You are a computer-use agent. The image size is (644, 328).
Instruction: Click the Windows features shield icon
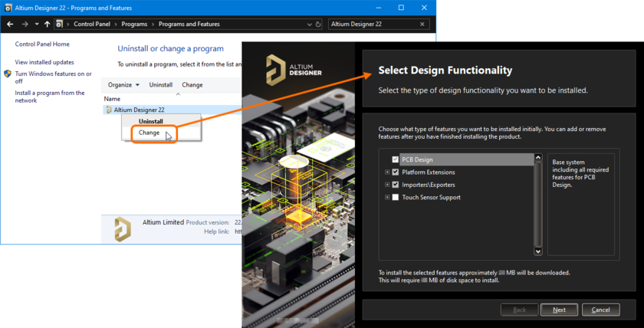click(x=8, y=74)
